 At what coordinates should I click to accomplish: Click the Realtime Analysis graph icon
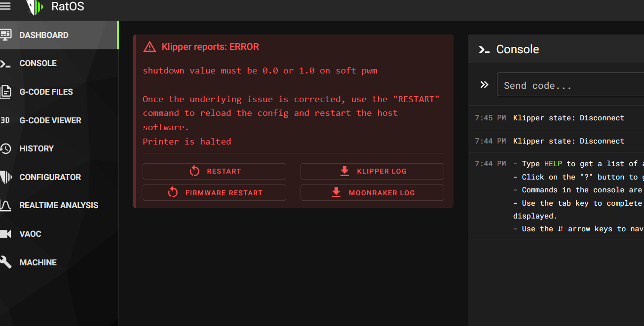5,205
